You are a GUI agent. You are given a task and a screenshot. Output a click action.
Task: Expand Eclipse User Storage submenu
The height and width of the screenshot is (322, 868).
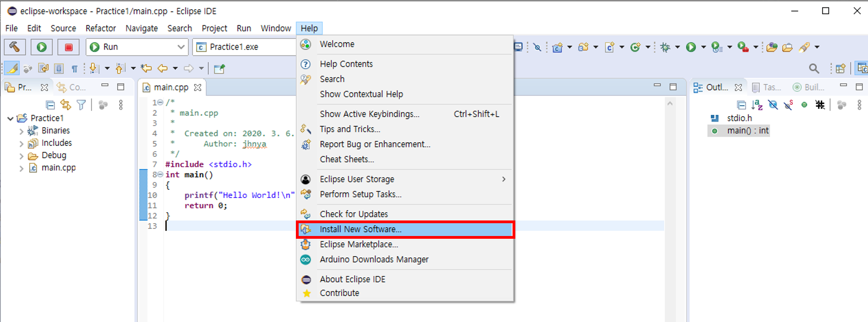tap(405, 179)
